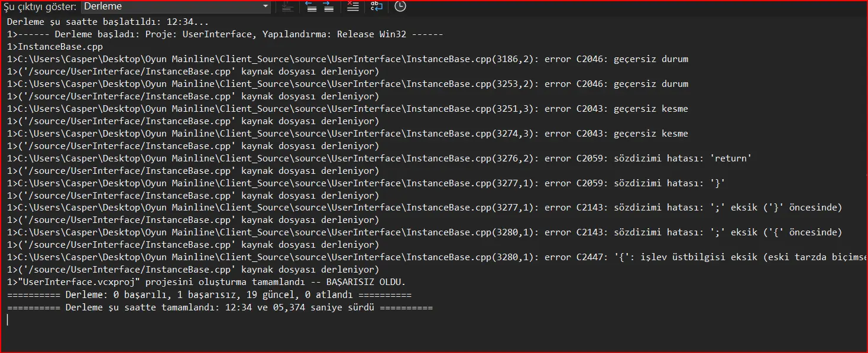Click the "0 başarılı, 1 başarısız" summary line
Viewport: 868px width, 353px height.
[x=209, y=294]
